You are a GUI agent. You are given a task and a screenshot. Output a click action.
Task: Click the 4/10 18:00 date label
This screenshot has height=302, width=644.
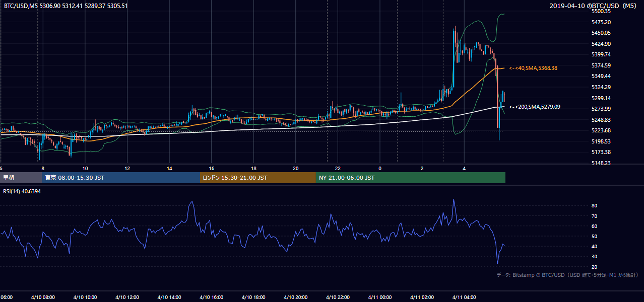(253, 297)
